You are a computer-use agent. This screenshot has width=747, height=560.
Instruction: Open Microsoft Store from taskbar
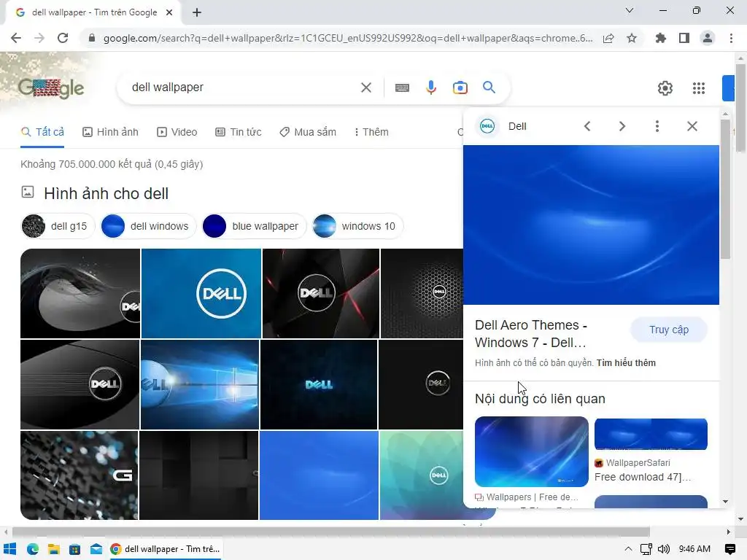point(75,549)
